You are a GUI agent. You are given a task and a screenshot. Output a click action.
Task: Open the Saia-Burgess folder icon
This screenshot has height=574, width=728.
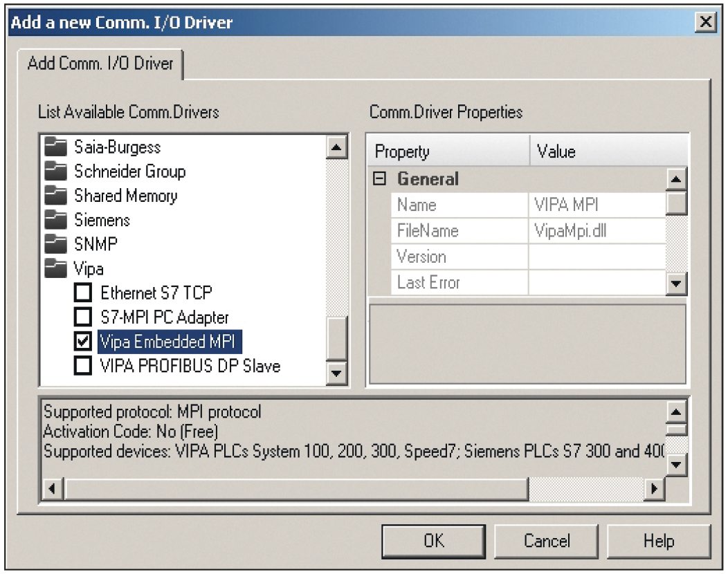56,147
